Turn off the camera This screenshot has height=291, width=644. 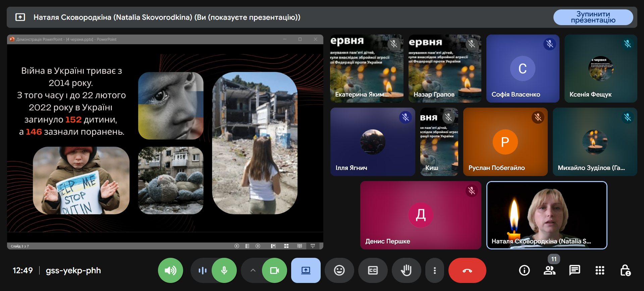click(274, 270)
